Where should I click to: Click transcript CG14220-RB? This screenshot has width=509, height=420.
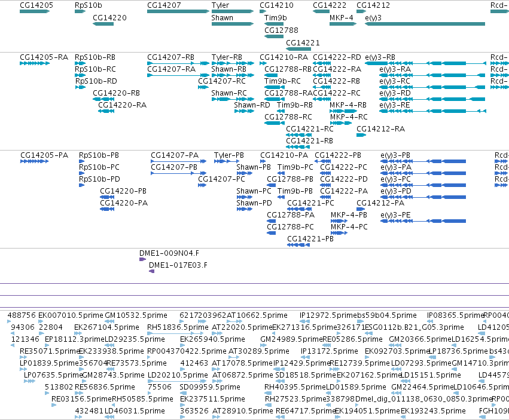[116, 93]
